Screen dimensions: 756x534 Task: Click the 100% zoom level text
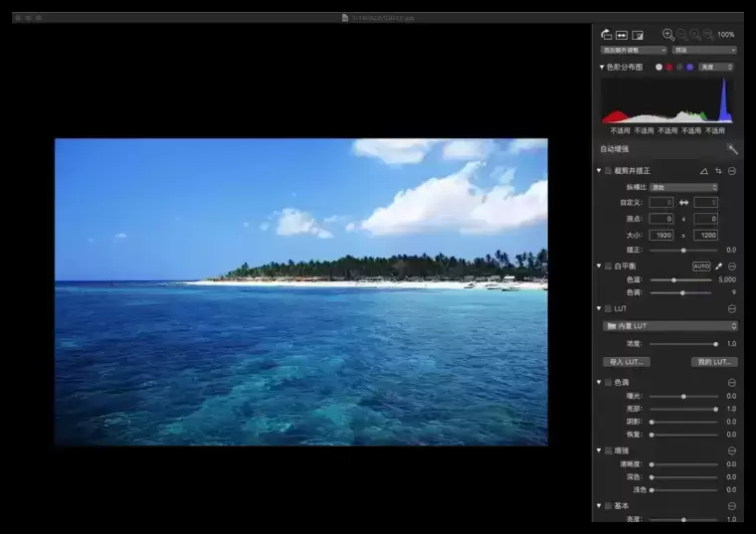[725, 35]
